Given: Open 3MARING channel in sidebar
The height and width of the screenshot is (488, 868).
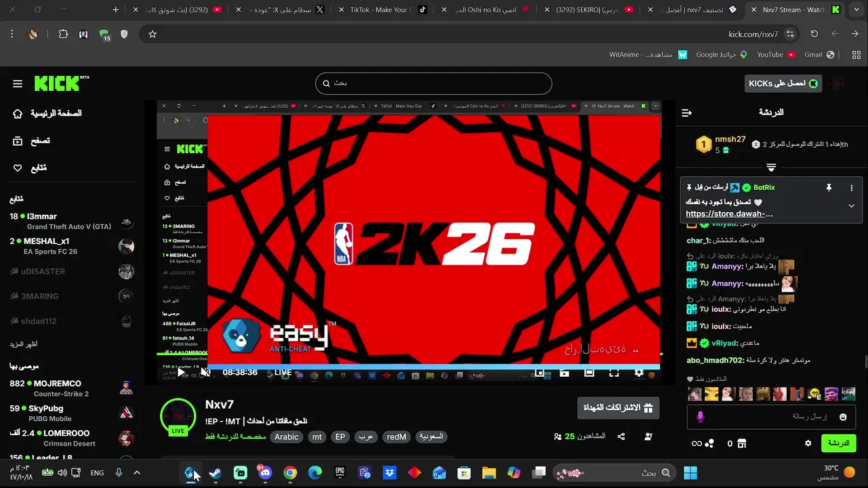Looking at the screenshot, I should (x=72, y=296).
